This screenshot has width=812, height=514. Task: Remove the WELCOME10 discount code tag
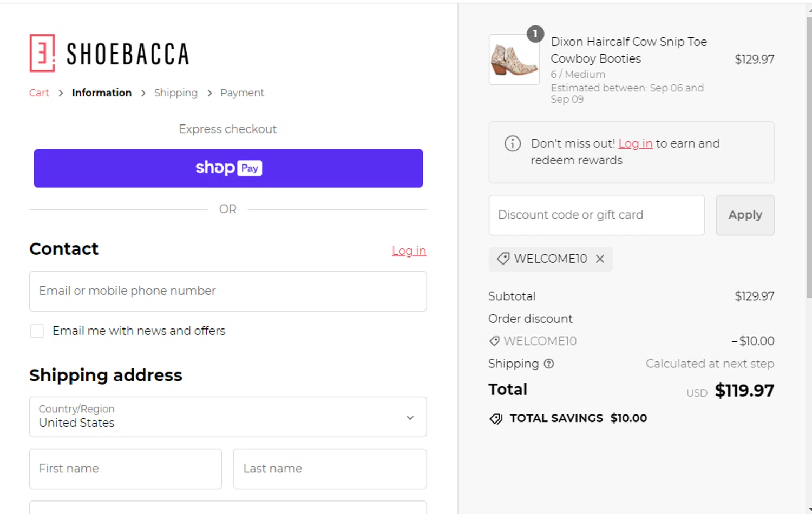[x=600, y=259]
